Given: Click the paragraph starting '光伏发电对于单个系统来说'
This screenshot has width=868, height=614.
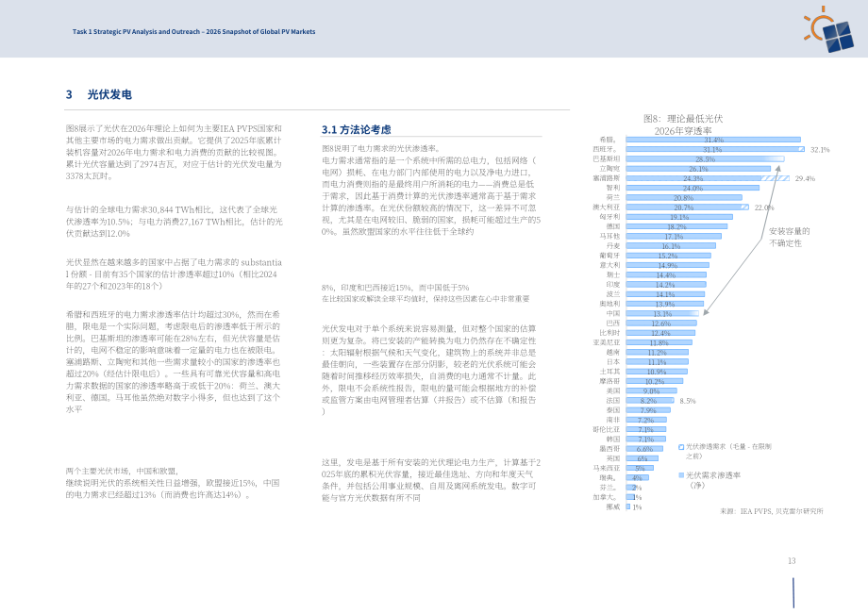Looking at the screenshot, I should [x=429, y=370].
